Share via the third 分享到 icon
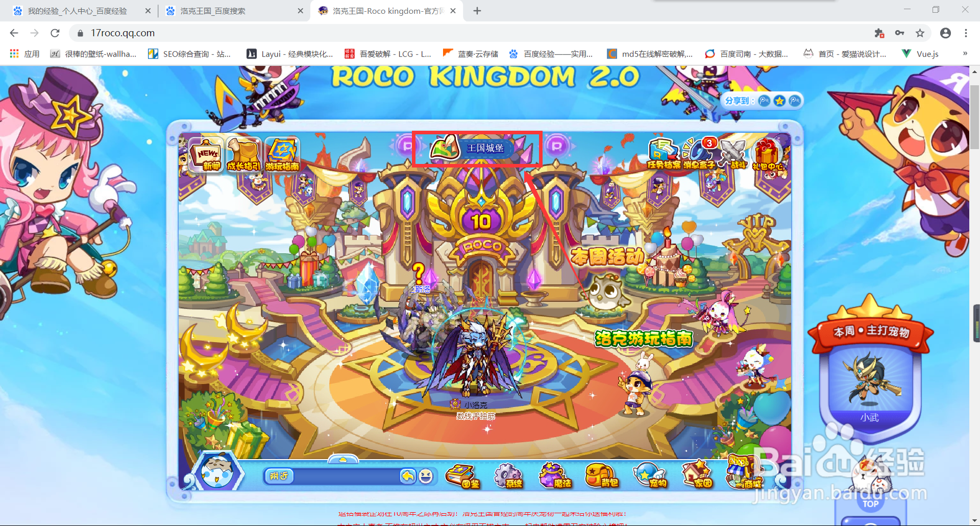This screenshot has height=526, width=980. point(795,101)
